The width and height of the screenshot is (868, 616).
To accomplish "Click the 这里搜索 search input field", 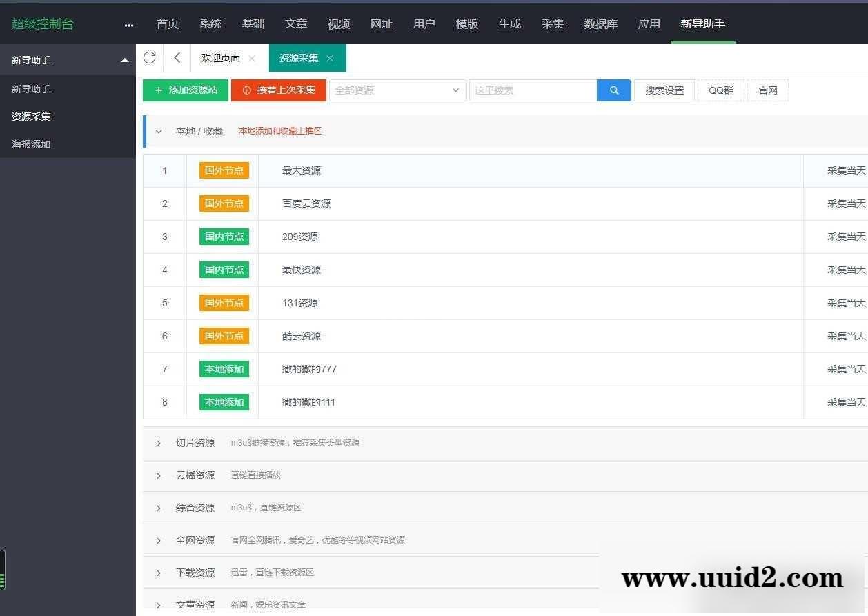I will click(533, 90).
